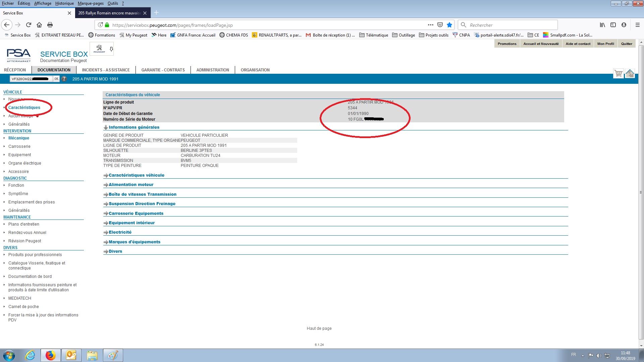Click the Firefox reload page icon
The height and width of the screenshot is (362, 644).
(29, 25)
